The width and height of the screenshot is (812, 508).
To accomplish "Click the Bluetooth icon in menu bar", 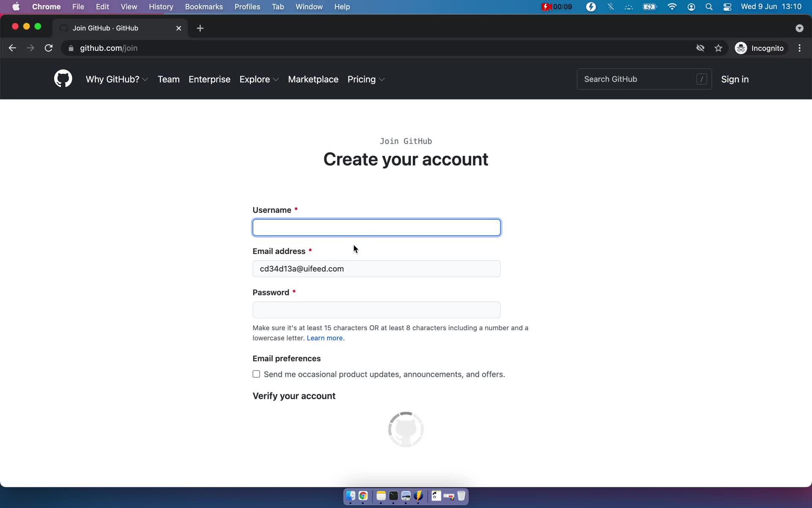I will click(x=611, y=7).
